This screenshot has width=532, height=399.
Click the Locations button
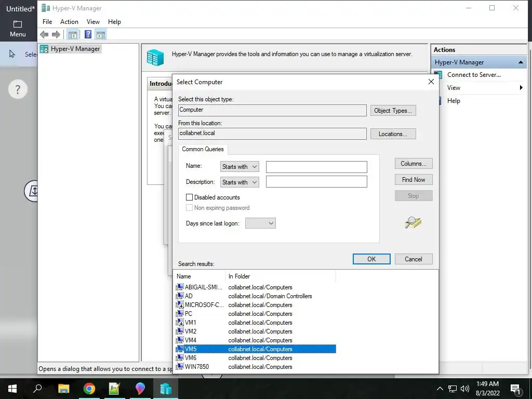click(x=393, y=134)
